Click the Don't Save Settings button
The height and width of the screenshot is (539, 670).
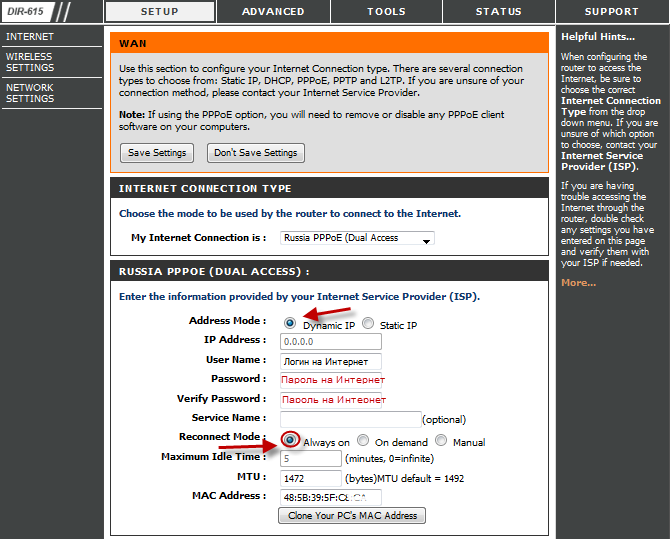click(256, 153)
